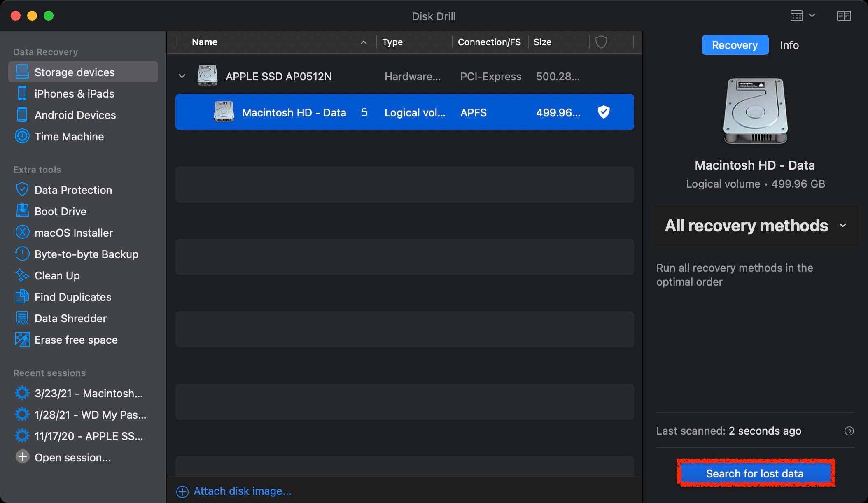Click the Data Shredder icon
The height and width of the screenshot is (503, 868).
coord(22,318)
